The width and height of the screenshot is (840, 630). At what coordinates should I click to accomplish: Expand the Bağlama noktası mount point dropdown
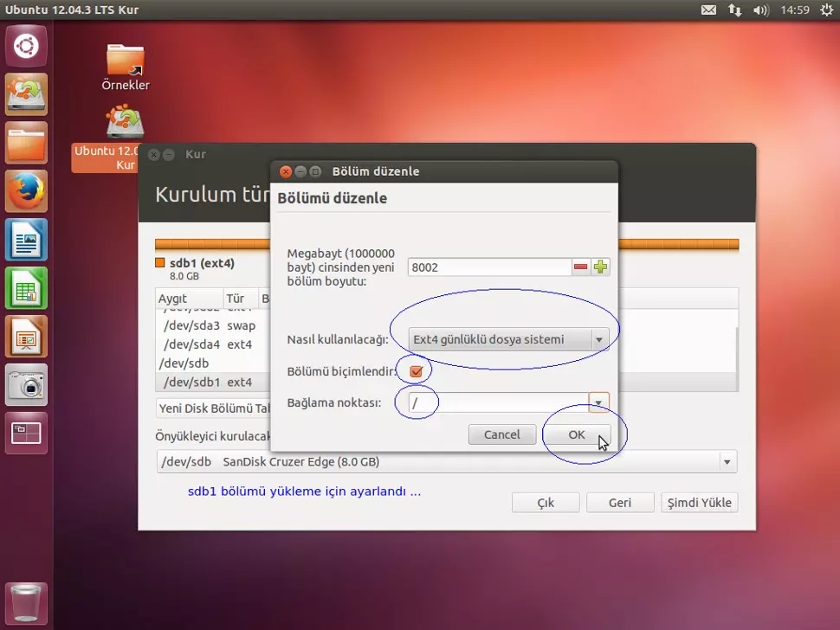[x=598, y=402]
